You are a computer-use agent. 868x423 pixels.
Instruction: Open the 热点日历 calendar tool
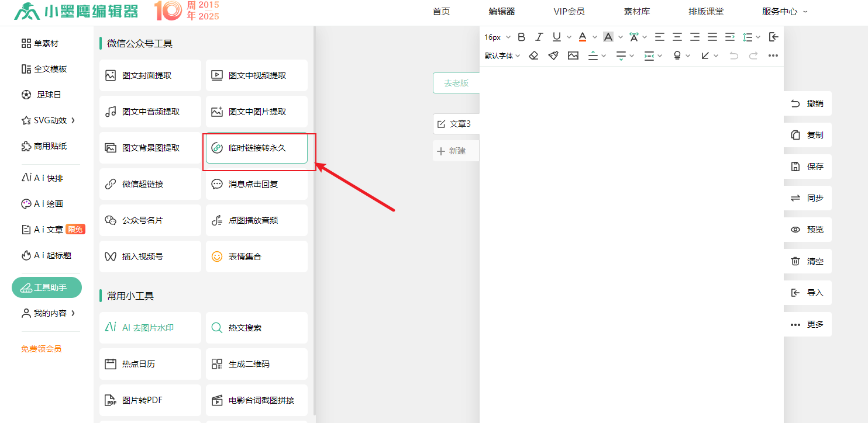[x=150, y=364]
